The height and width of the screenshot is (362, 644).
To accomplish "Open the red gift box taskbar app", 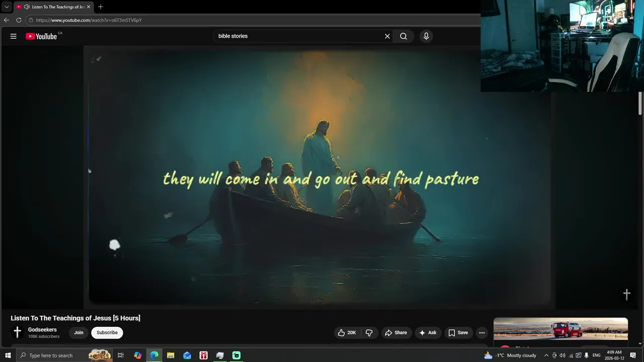I will click(204, 355).
